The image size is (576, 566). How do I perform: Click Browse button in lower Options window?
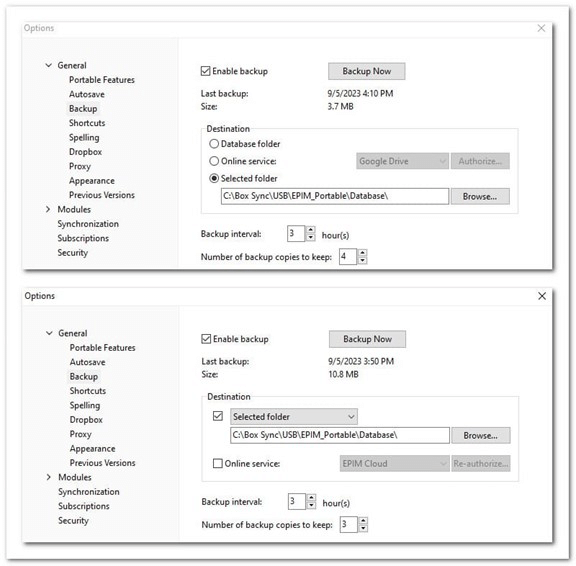[x=481, y=435]
